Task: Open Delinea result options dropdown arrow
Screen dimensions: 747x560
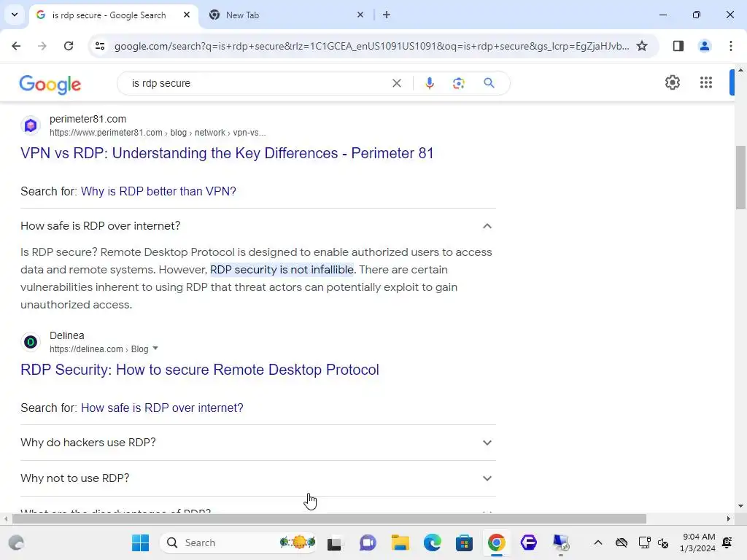Action: tap(155, 349)
